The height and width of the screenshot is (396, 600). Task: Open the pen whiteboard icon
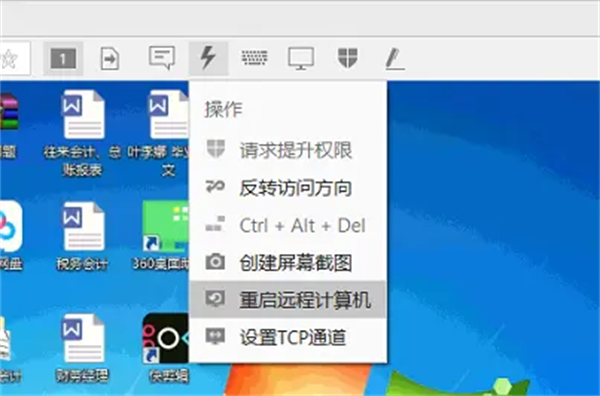pos(395,59)
